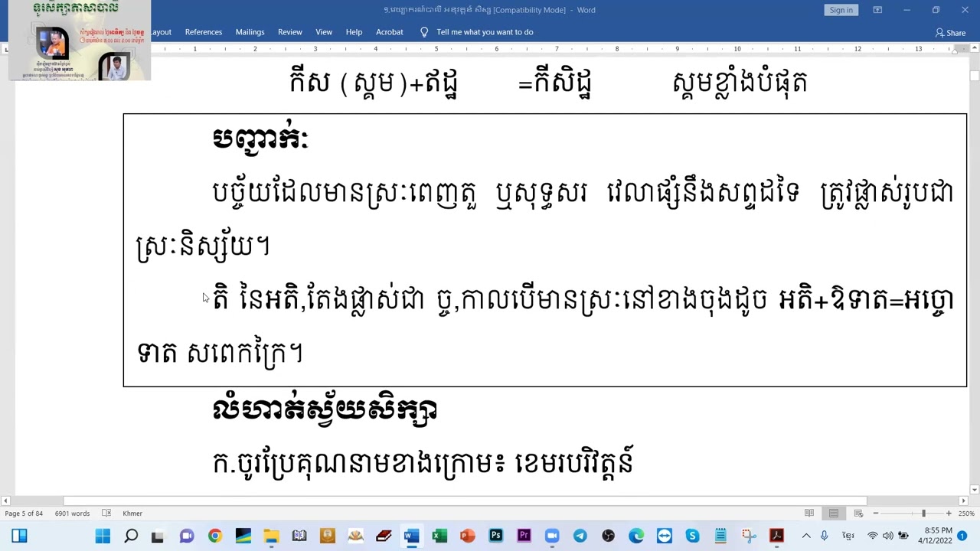Click the Word icon on the taskbar
The height and width of the screenshot is (551, 980).
click(411, 536)
